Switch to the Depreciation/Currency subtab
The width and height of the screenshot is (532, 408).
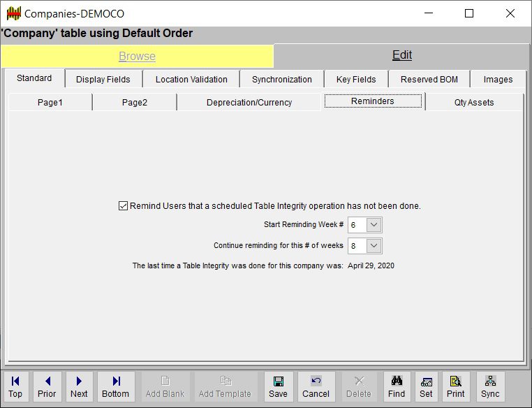(249, 103)
